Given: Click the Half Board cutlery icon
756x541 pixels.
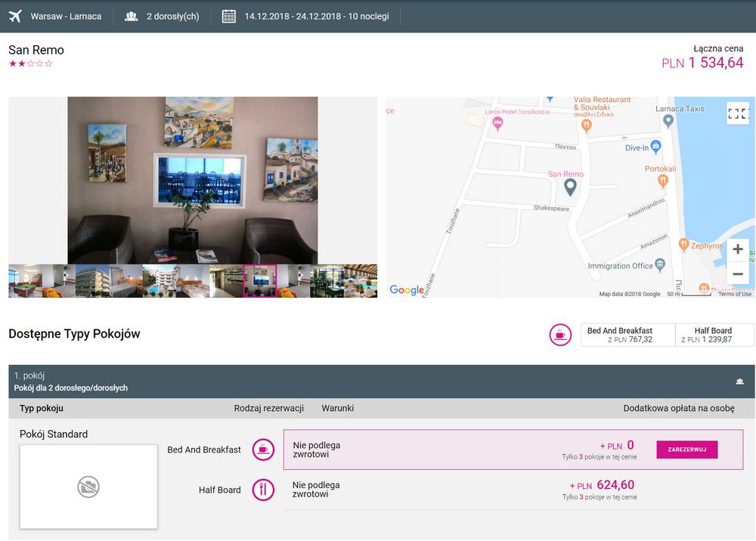Looking at the screenshot, I should [x=263, y=490].
